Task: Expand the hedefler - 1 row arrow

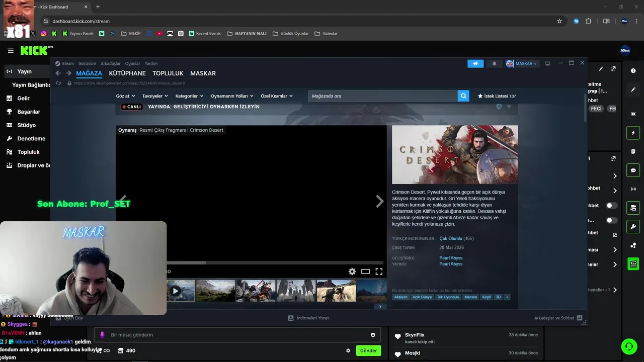Action: pos(615,290)
